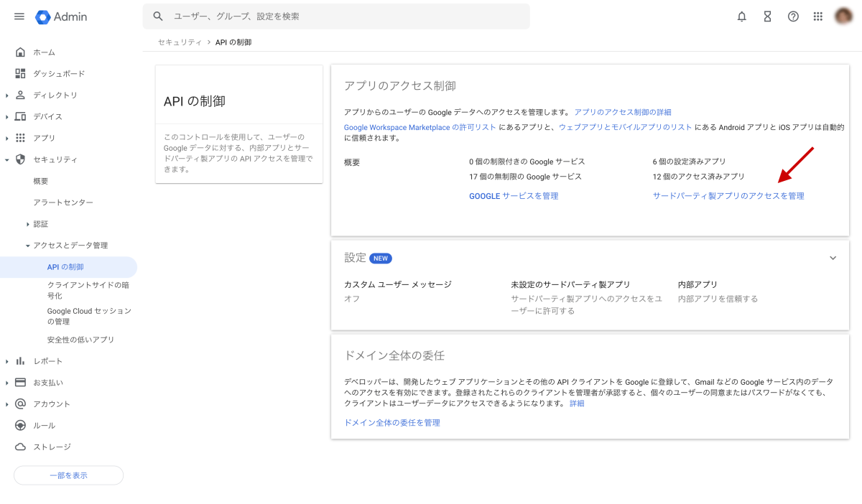862x504 pixels.
Task: Open Google Workspace Marketplace の許可リスト link
Action: [x=420, y=127]
